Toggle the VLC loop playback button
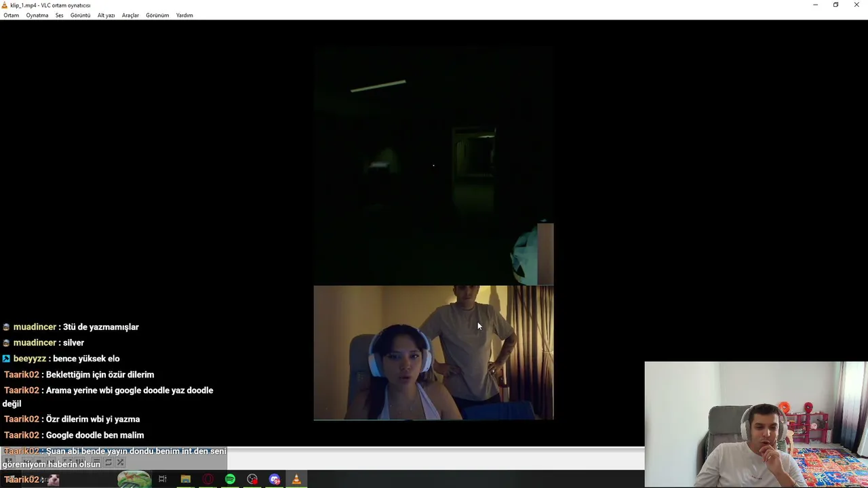This screenshot has height=488, width=868. tap(108, 462)
